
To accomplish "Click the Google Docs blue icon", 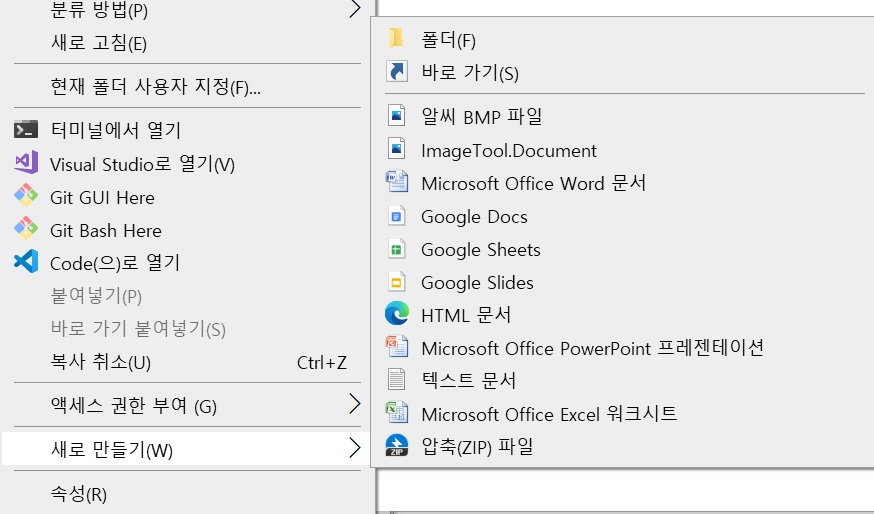I will 396,216.
